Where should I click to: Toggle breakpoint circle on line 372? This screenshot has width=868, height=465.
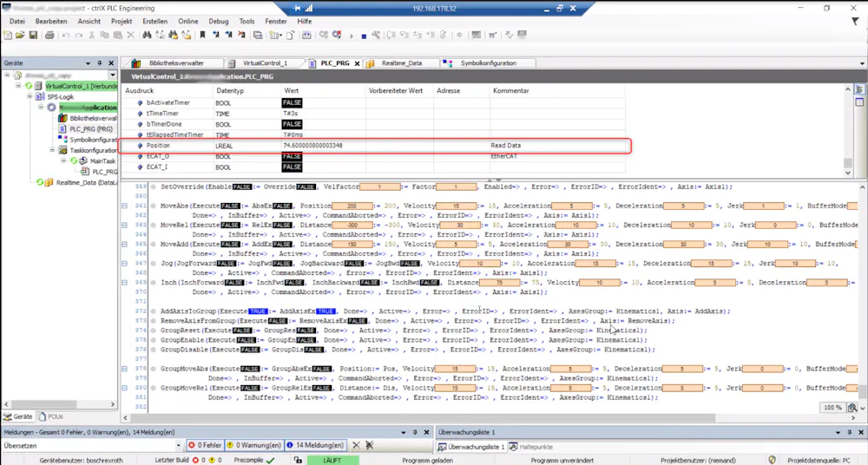click(154, 311)
